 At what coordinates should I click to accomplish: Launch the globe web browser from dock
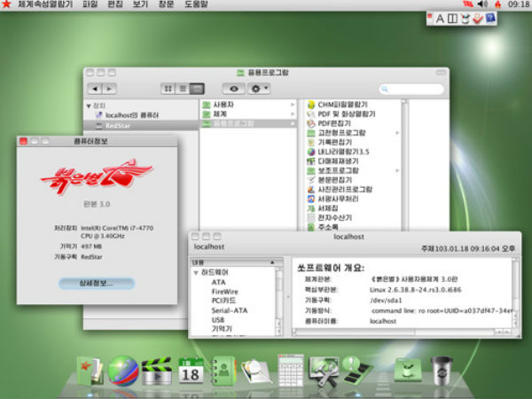122,370
